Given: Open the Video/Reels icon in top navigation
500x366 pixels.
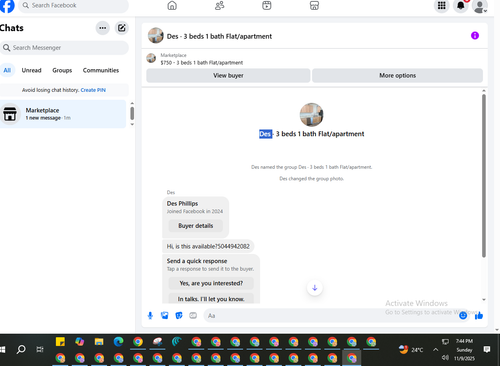Looking at the screenshot, I should click(x=267, y=5).
